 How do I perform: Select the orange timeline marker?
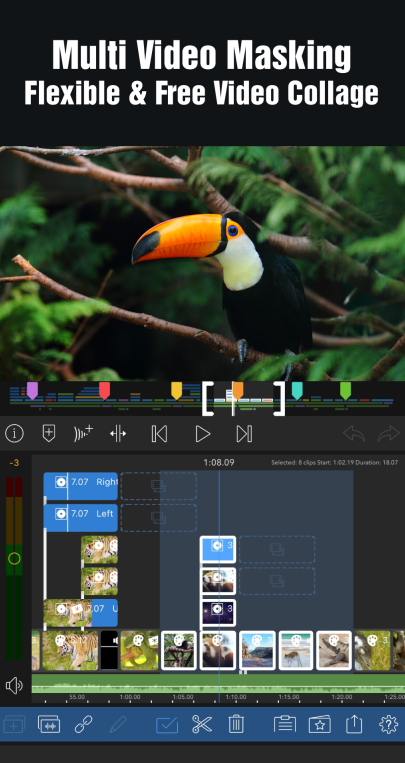(238, 390)
